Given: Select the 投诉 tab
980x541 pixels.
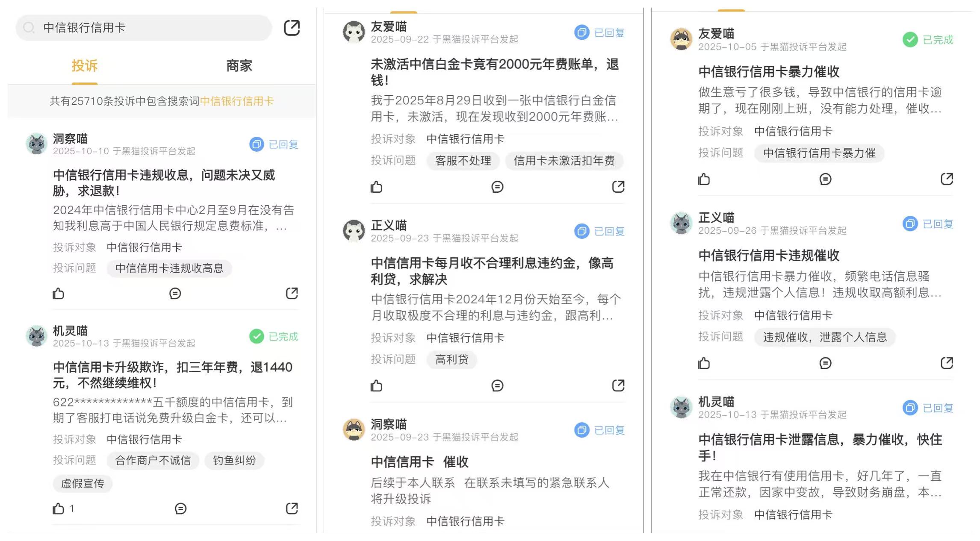Looking at the screenshot, I should tap(85, 66).
